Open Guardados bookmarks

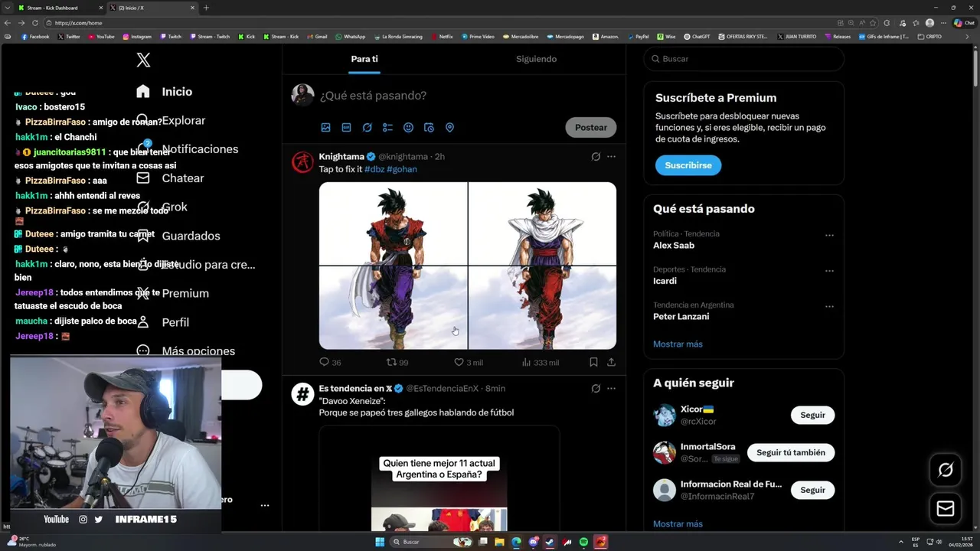(191, 236)
